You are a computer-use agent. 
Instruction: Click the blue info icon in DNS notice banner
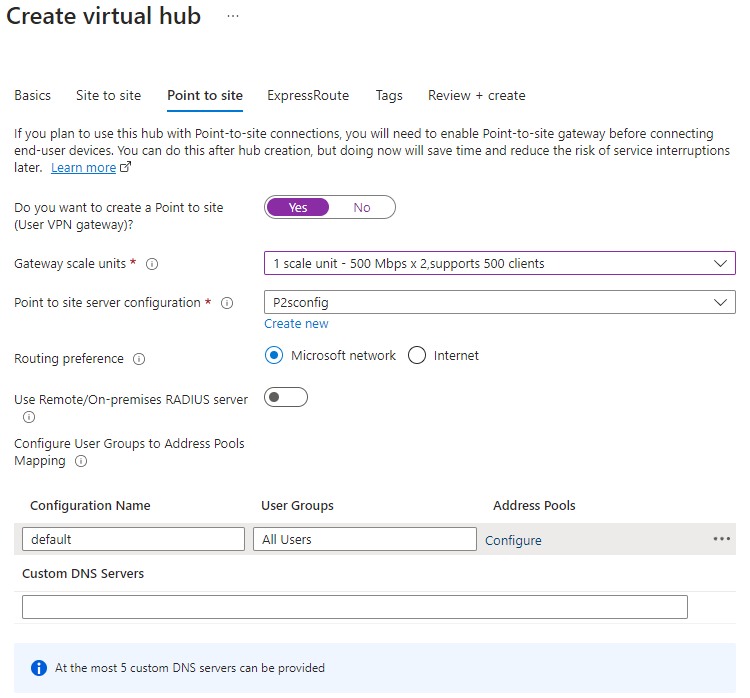tap(39, 668)
